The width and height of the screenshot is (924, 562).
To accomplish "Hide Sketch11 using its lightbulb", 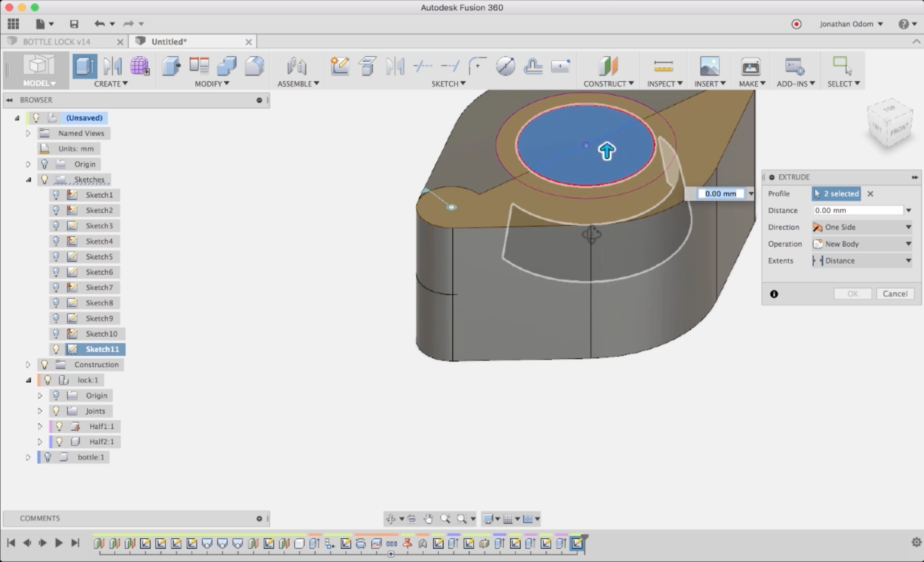I will [56, 349].
